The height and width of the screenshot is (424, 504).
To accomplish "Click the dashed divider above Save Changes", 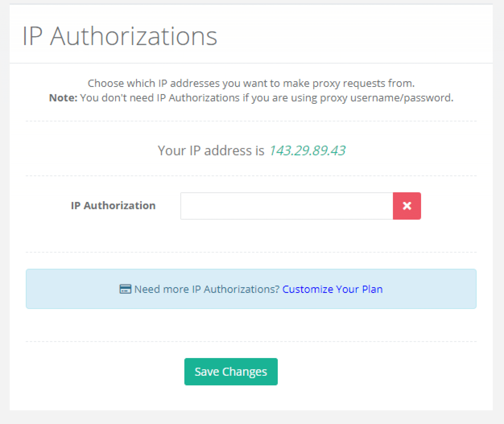I will (x=251, y=341).
